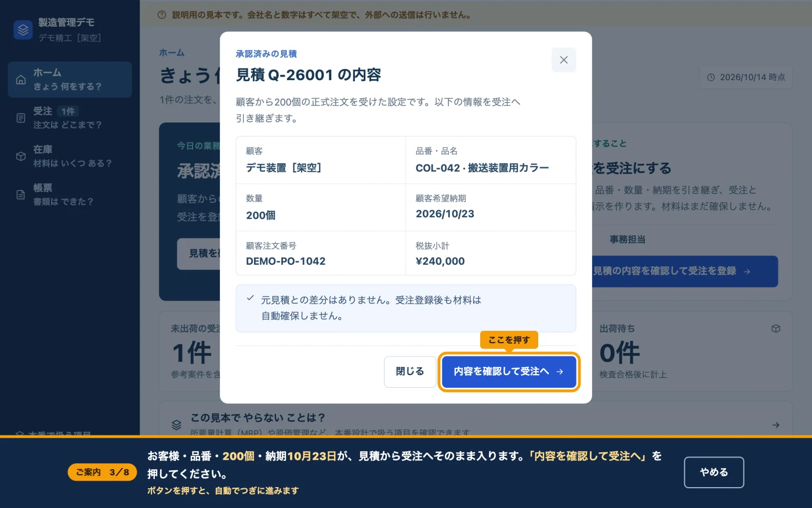
Task: Click the やめる button in guide bar
Action: point(714,473)
